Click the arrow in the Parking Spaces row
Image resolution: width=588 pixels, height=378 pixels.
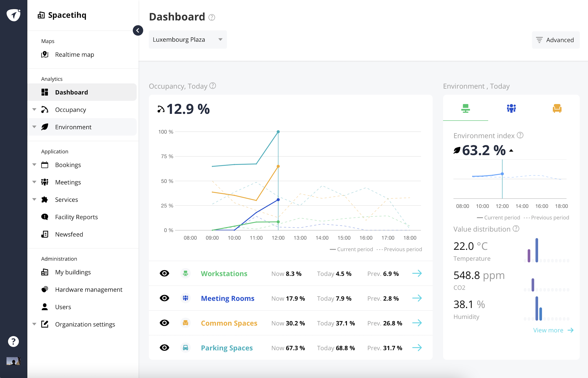point(417,348)
